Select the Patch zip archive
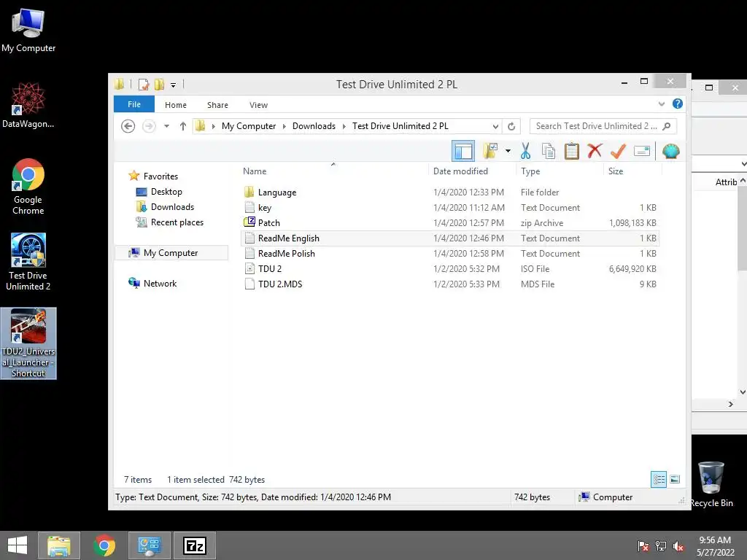This screenshot has height=560, width=747. pyautogui.click(x=450, y=223)
